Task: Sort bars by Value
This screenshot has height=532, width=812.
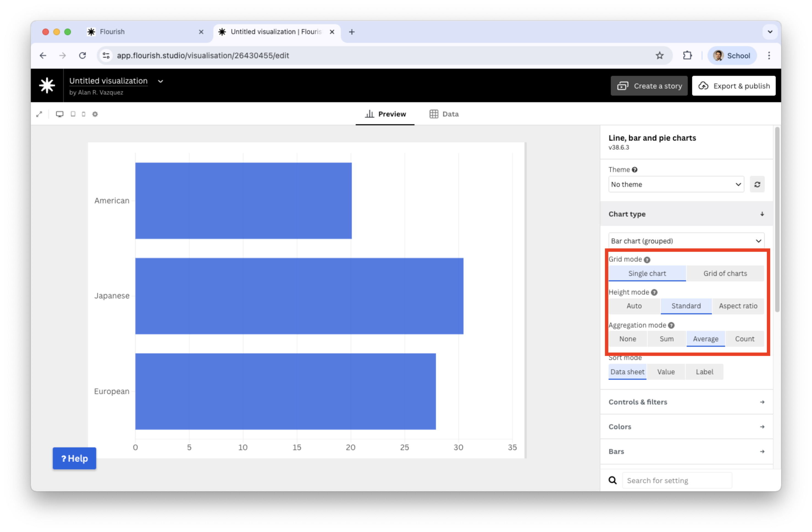Action: (666, 372)
